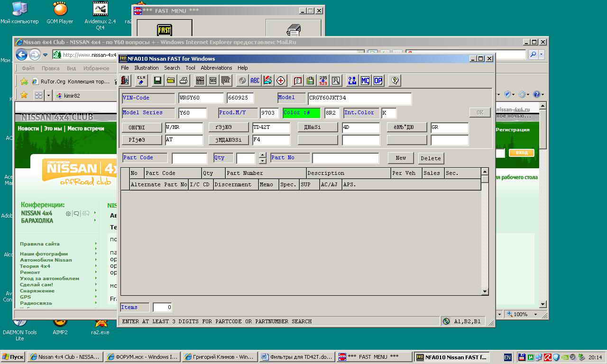
Task: Click the Color :# green label button
Action: coord(302,113)
